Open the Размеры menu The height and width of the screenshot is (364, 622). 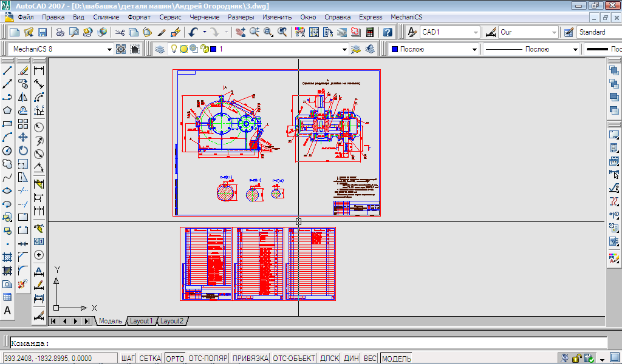click(x=241, y=17)
